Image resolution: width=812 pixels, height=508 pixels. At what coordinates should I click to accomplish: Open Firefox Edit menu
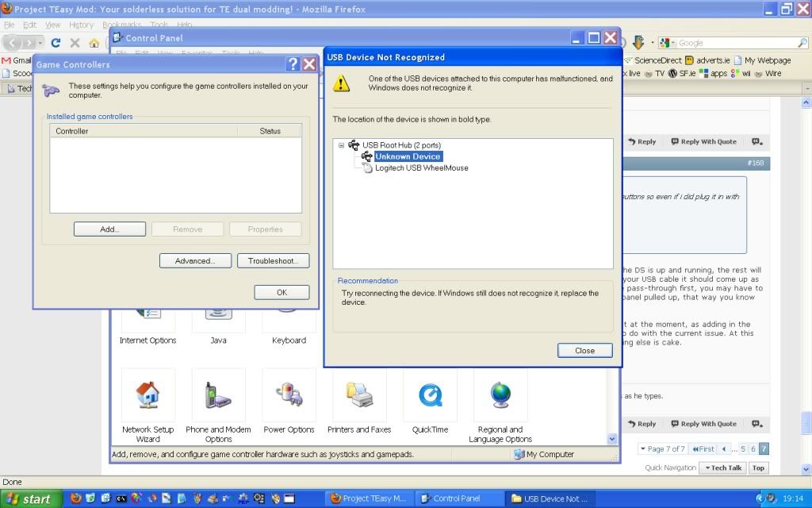29,25
